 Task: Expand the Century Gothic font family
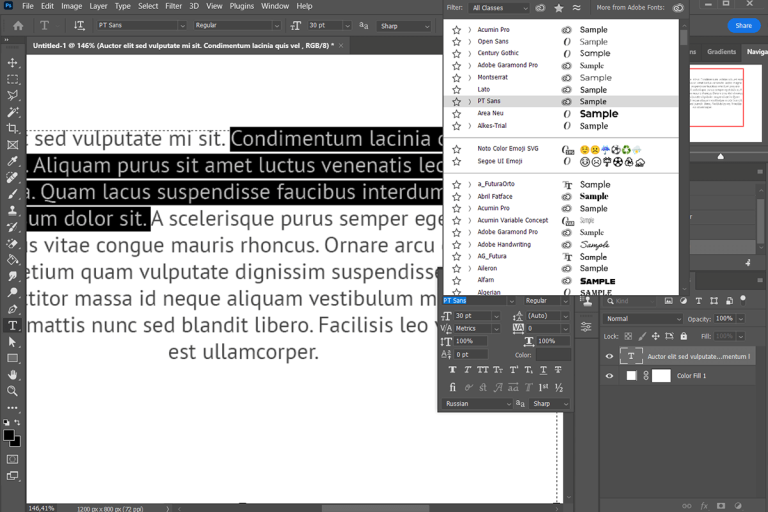(470, 53)
